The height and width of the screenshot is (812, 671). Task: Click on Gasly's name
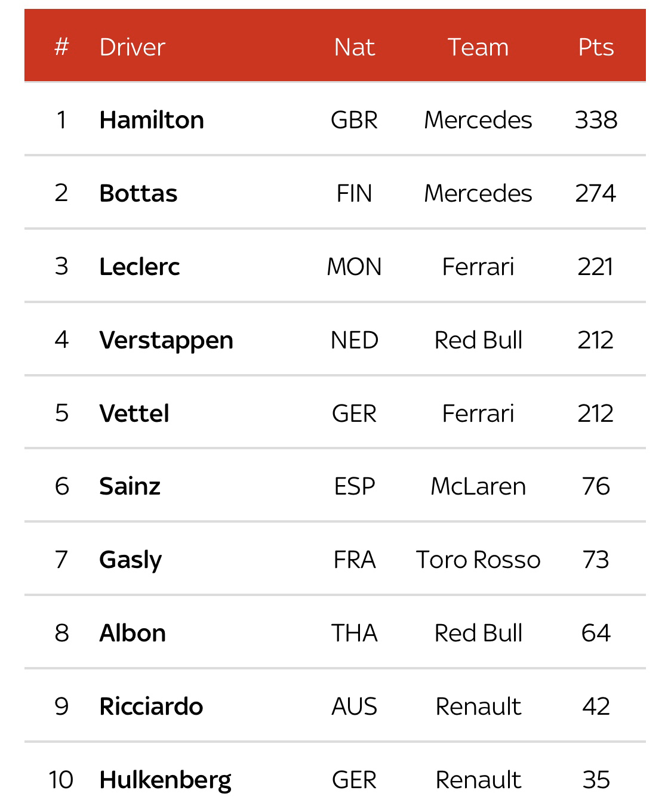[x=131, y=560]
